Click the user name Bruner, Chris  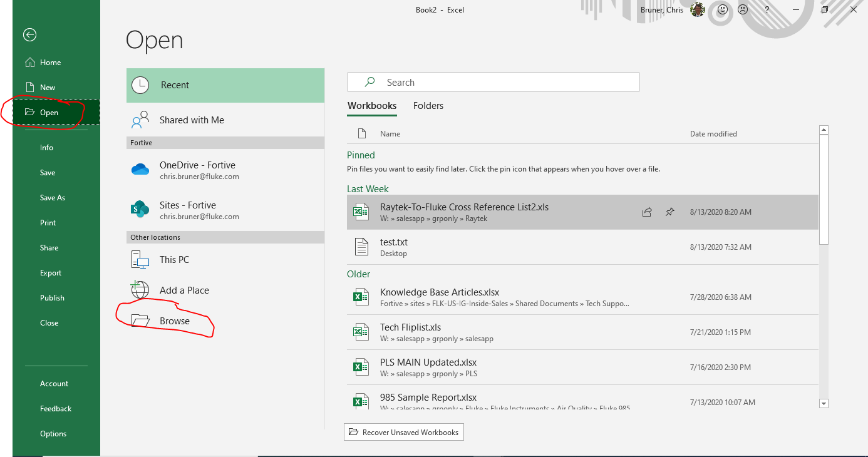pyautogui.click(x=662, y=10)
